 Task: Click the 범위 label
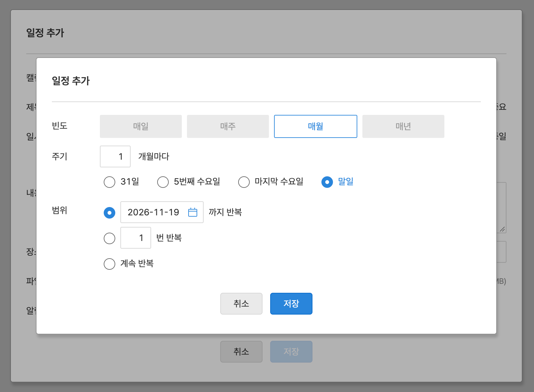tap(60, 210)
